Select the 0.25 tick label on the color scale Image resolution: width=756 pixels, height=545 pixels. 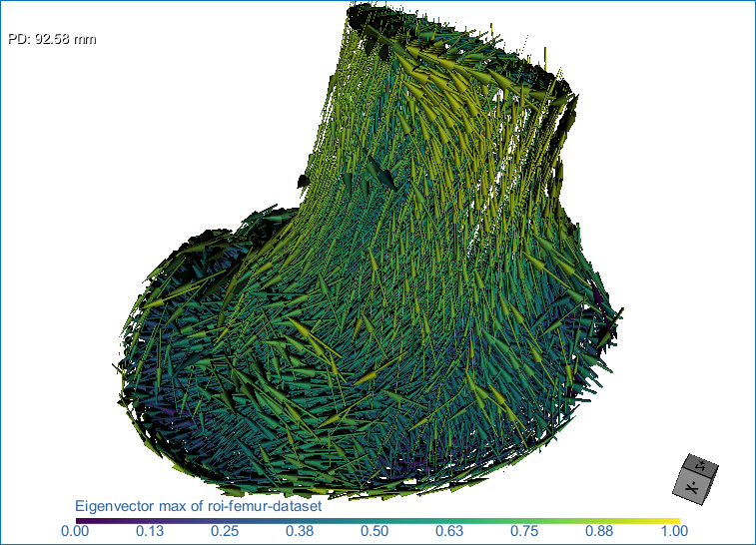pyautogui.click(x=227, y=531)
